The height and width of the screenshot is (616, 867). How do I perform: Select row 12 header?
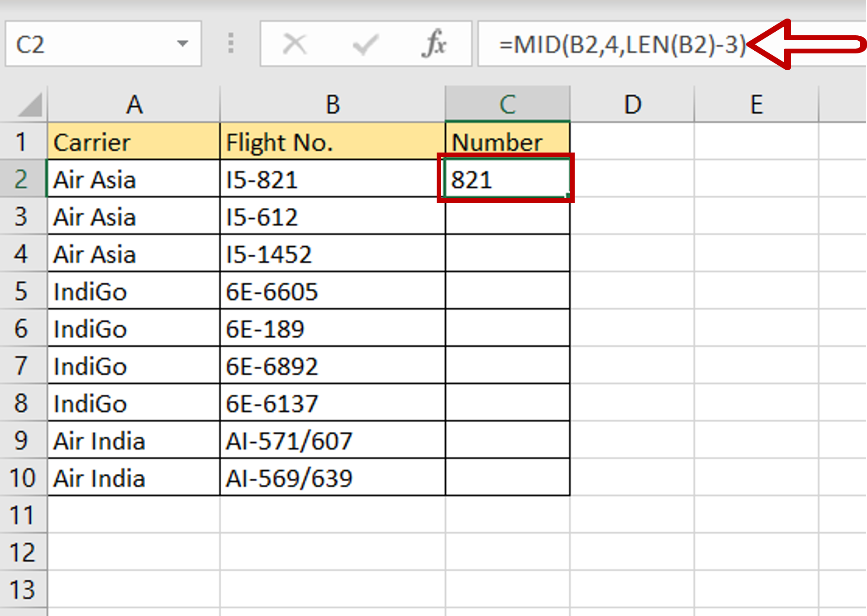[23, 552]
